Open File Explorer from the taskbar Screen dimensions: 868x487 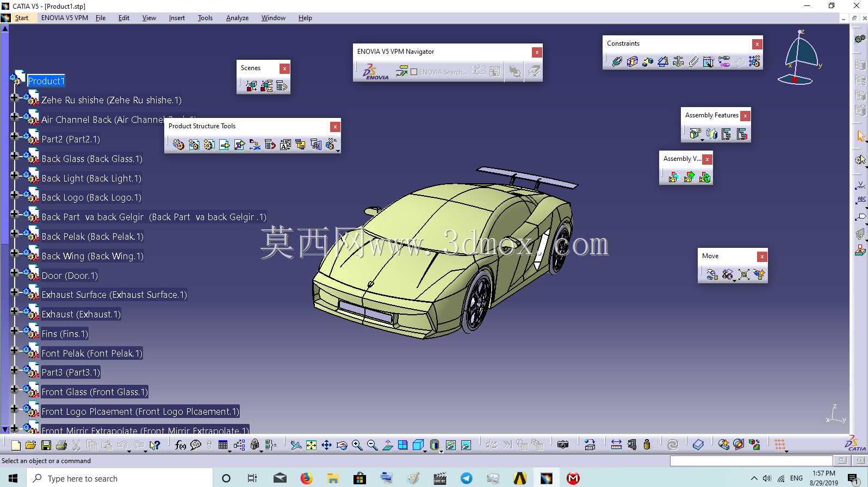coord(333,478)
